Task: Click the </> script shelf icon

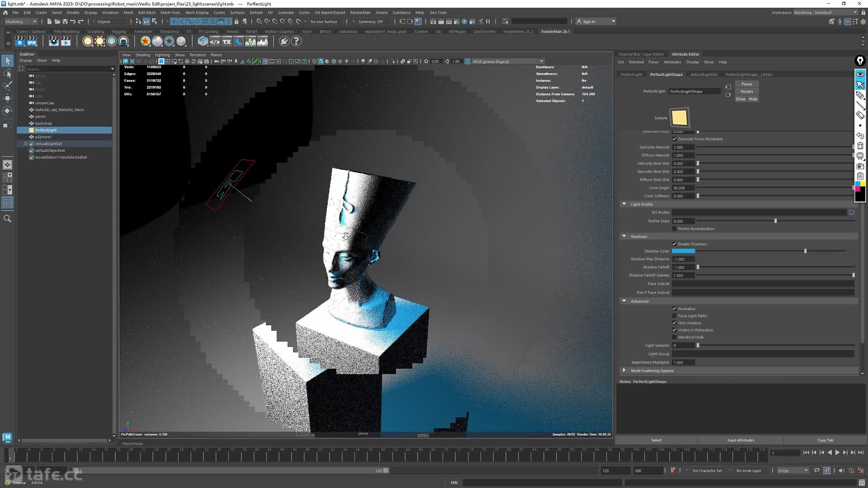Action: pos(215,42)
